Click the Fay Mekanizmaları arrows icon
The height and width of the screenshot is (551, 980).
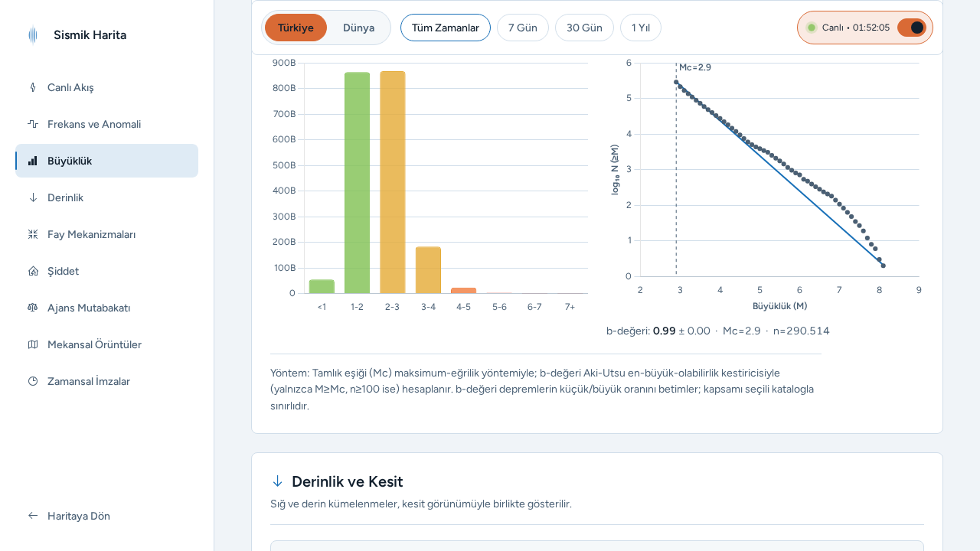click(33, 234)
